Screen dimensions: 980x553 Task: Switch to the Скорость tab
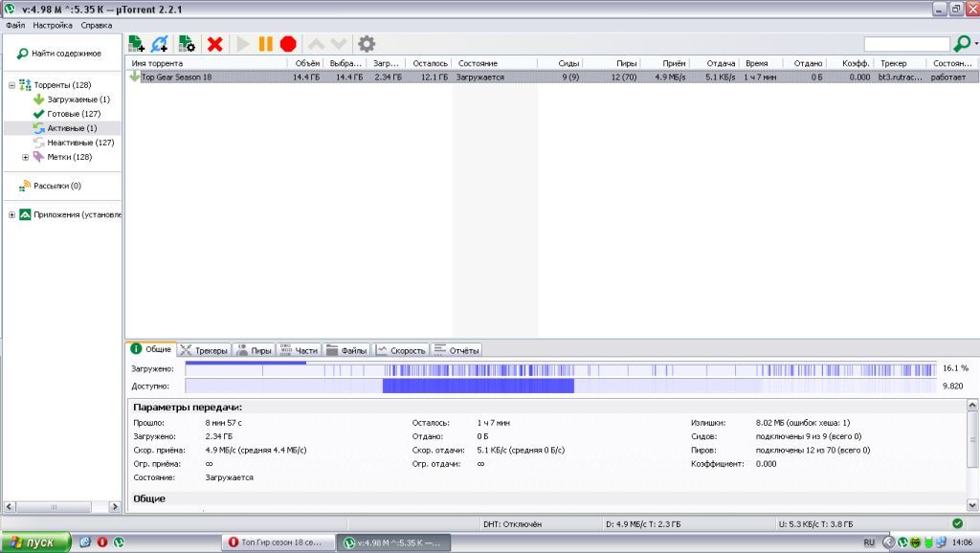[x=401, y=350]
